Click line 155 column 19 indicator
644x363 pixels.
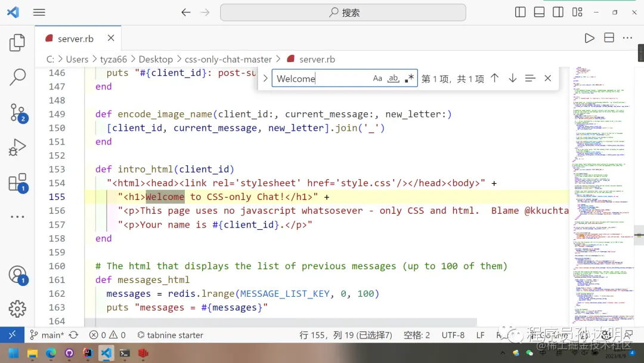pyautogui.click(x=346, y=335)
